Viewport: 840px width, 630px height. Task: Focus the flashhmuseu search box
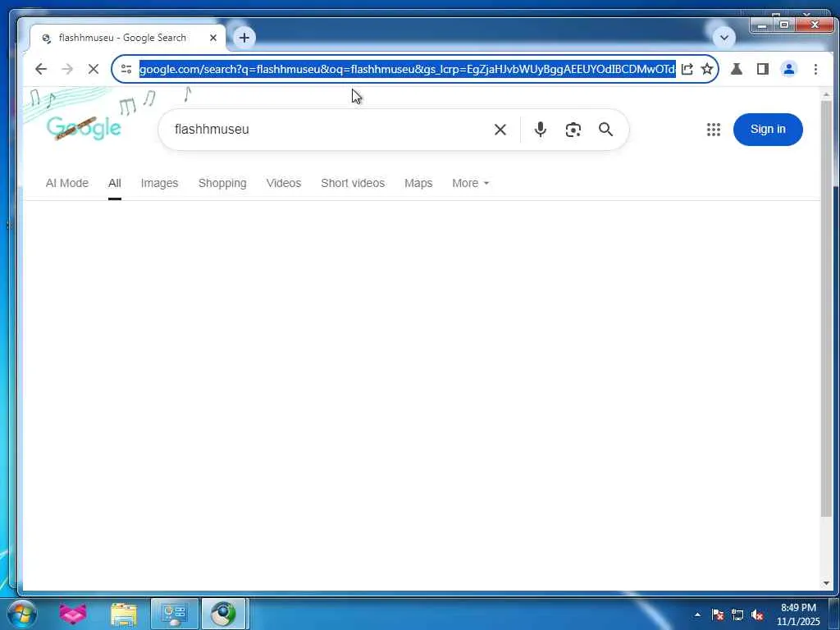coord(326,130)
